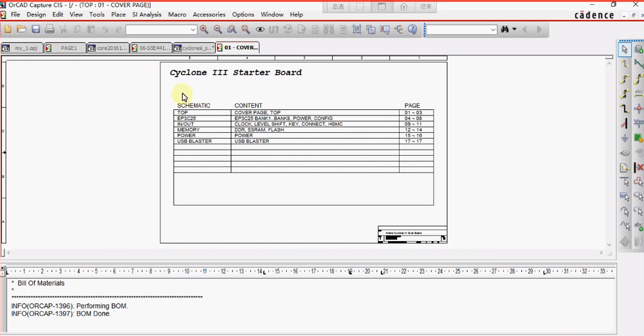Screen dimensions: 644x336
Task: Click vertical scrollbar down arrow of schematic
Action: coord(609,245)
